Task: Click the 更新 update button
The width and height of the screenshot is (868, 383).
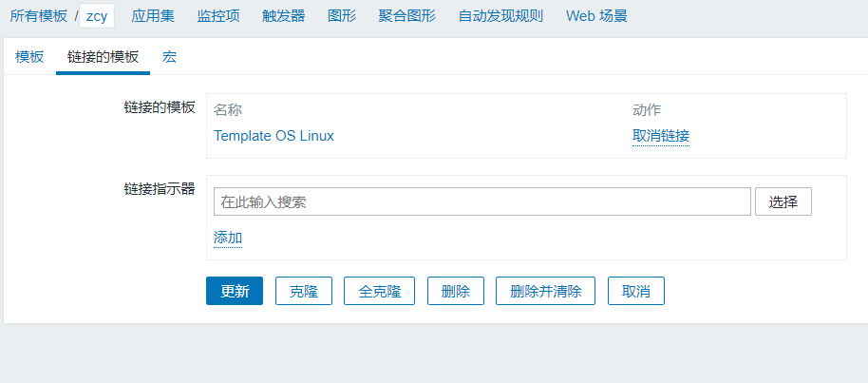Action: coord(235,291)
